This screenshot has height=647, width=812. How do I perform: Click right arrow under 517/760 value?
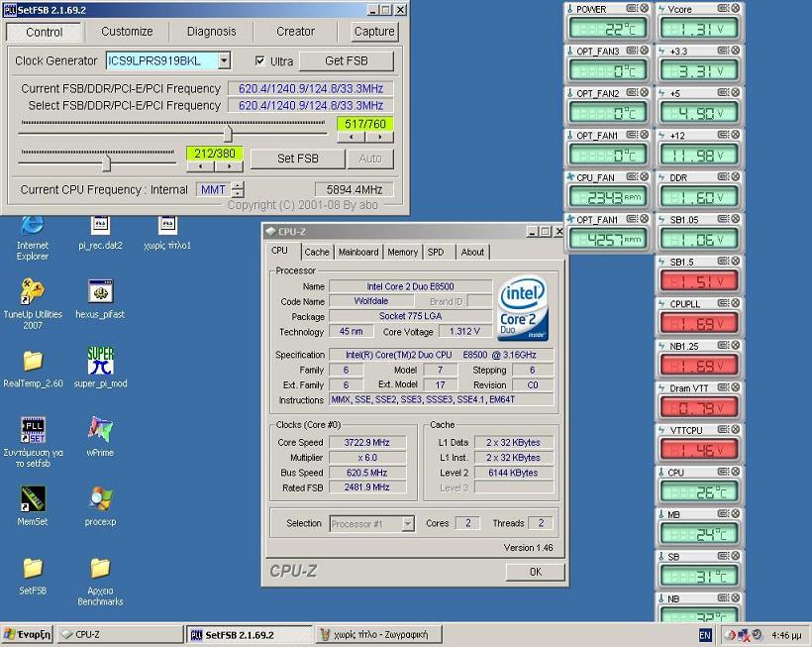pos(380,138)
